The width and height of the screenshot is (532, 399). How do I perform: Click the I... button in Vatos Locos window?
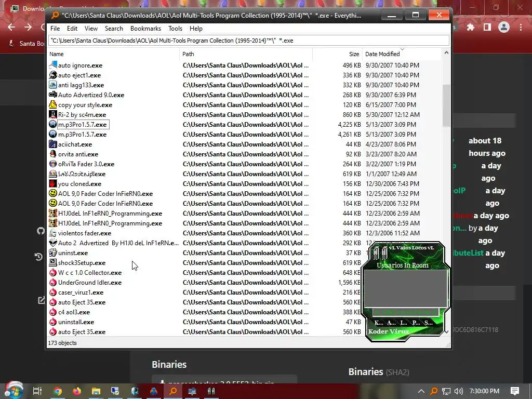point(403,323)
